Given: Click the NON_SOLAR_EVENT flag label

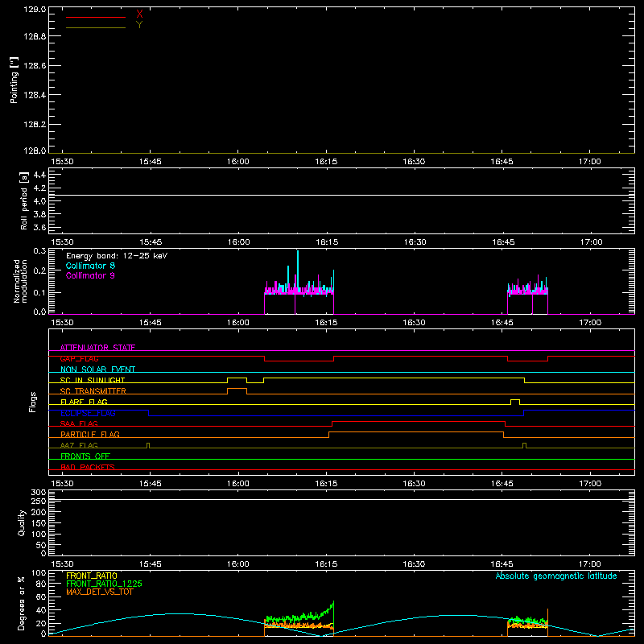Looking at the screenshot, I should (97, 369).
